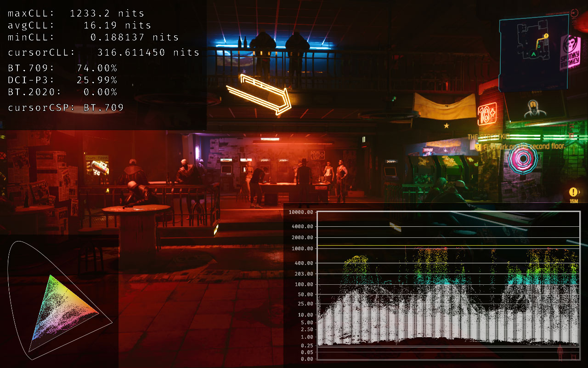Click the DCI-P3 percentage 25.99%
This screenshot has width=588, height=368.
tap(97, 80)
